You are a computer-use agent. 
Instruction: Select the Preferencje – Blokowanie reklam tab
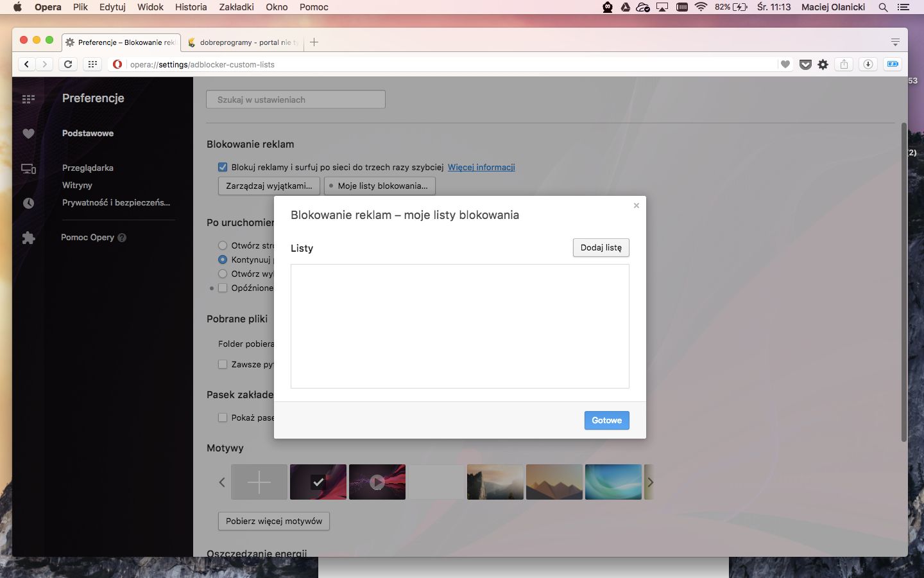[x=121, y=42]
